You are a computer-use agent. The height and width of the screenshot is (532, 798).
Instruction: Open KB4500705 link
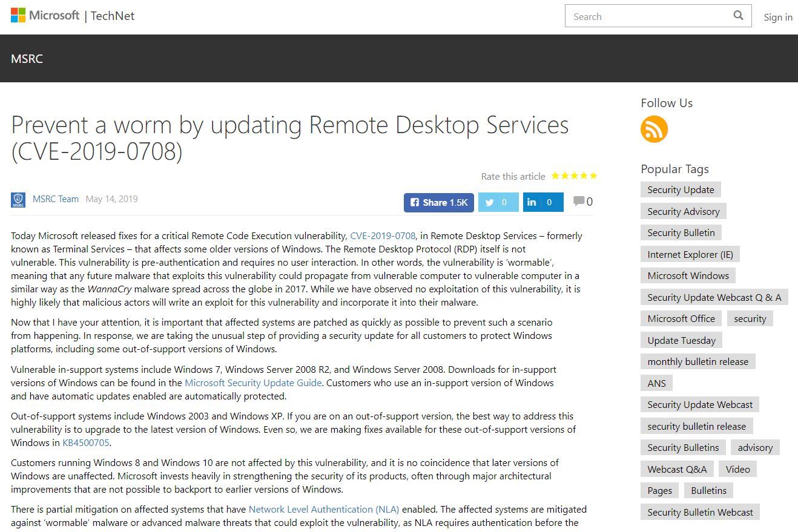click(x=86, y=442)
